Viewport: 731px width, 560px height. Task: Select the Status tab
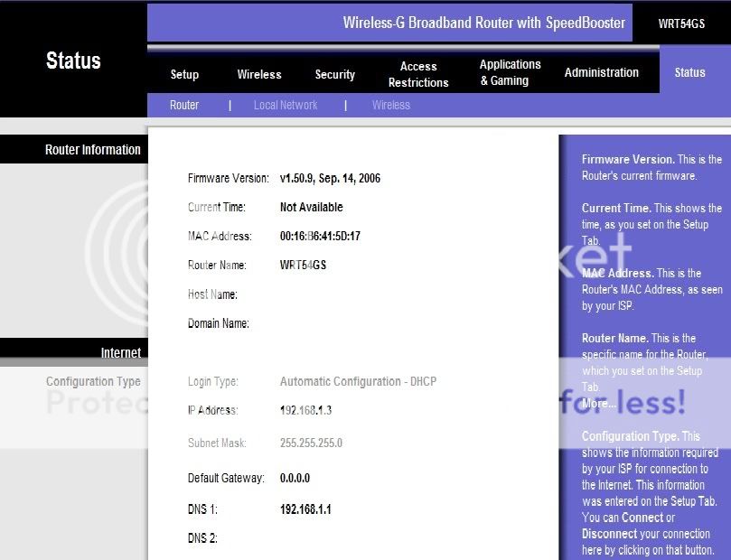(x=689, y=72)
